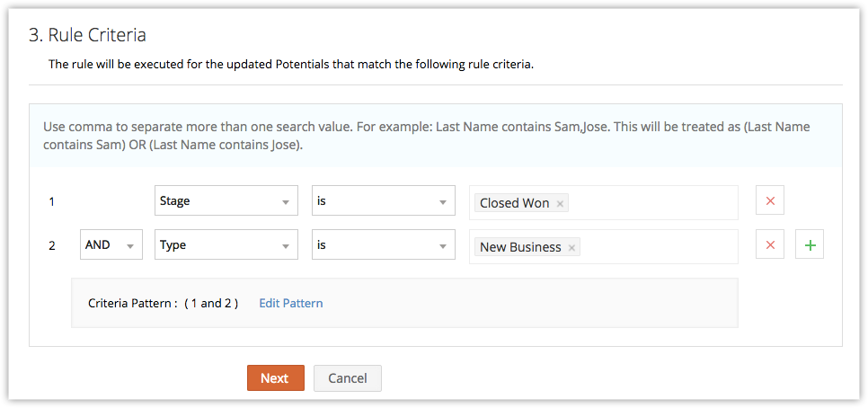Click the '( 1 and 2 )' criteria pattern text
The height and width of the screenshot is (408, 868).
pos(211,303)
